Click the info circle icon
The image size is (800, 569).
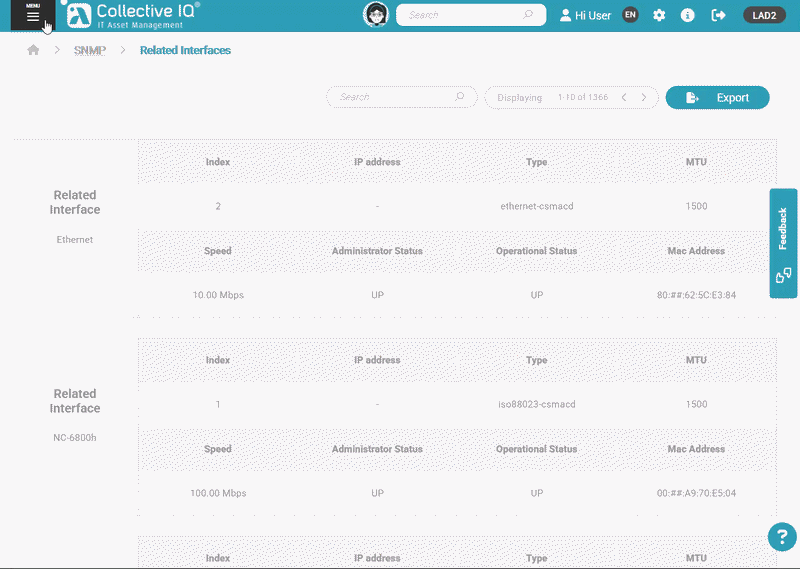click(x=688, y=15)
